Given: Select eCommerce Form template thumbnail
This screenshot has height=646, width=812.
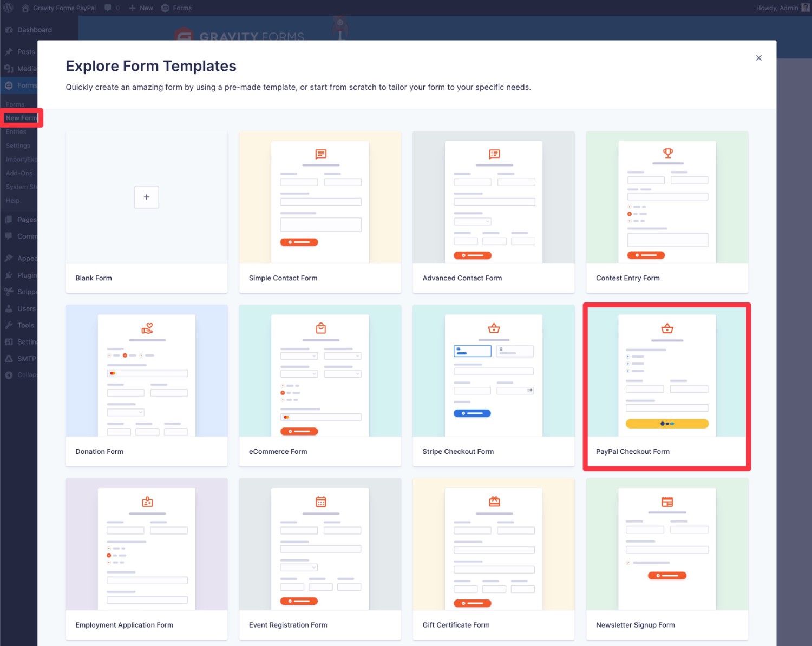Looking at the screenshot, I should click(320, 371).
